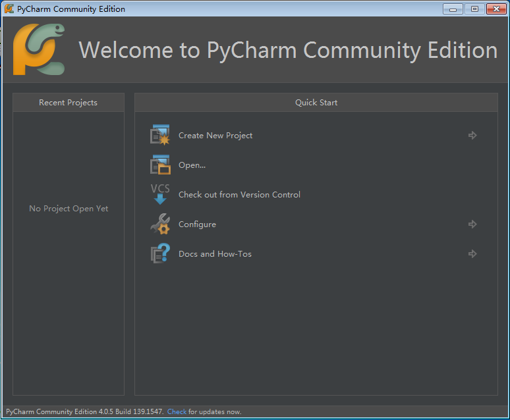Screen dimensions: 510x420
Task: Click the Quick Start header
Action: pos(316,103)
